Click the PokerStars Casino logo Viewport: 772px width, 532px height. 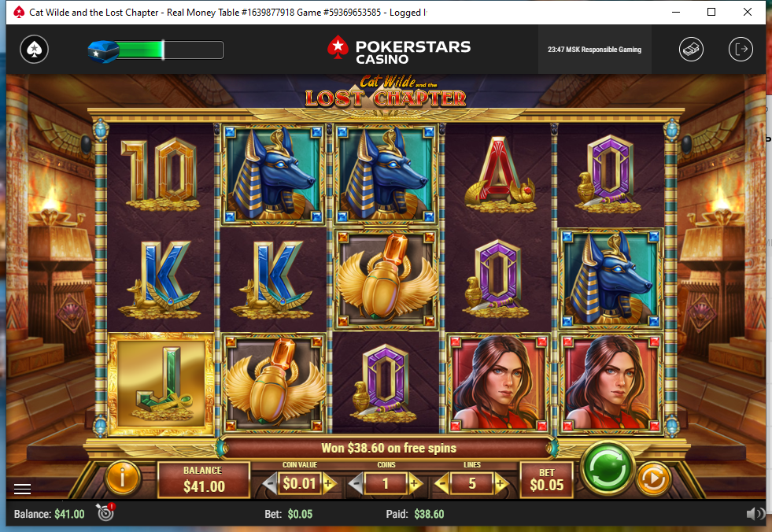(x=399, y=50)
